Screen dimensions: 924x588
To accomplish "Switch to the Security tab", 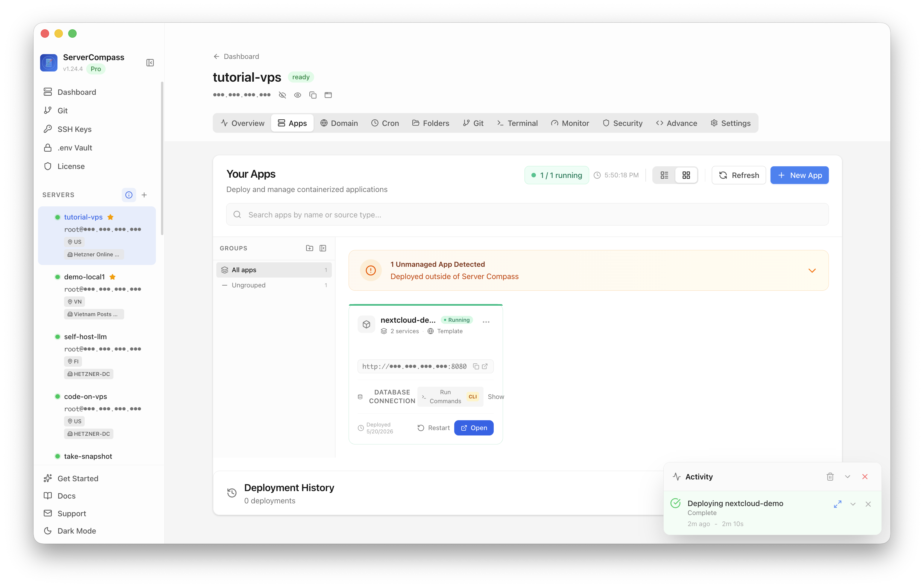I will point(622,123).
